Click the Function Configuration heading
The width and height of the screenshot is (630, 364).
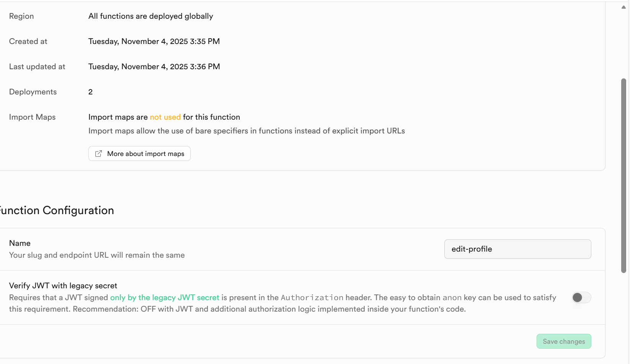pyautogui.click(x=57, y=210)
